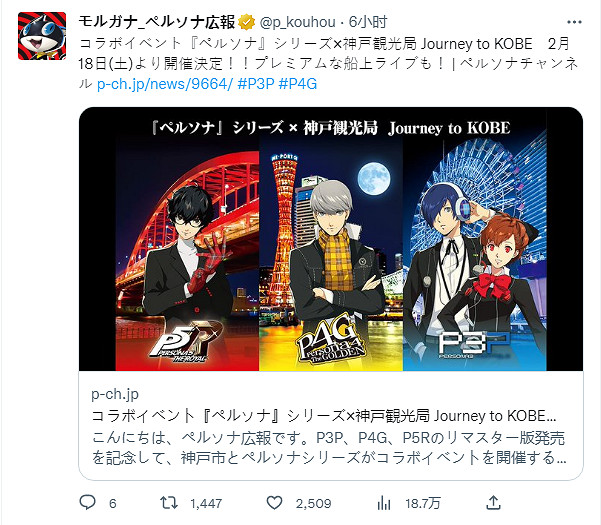Open the link card headline text

coord(324,416)
